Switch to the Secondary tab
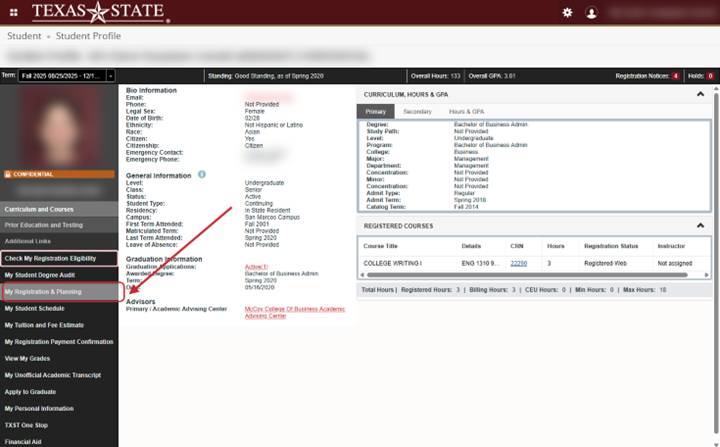720x447 pixels. 417,112
